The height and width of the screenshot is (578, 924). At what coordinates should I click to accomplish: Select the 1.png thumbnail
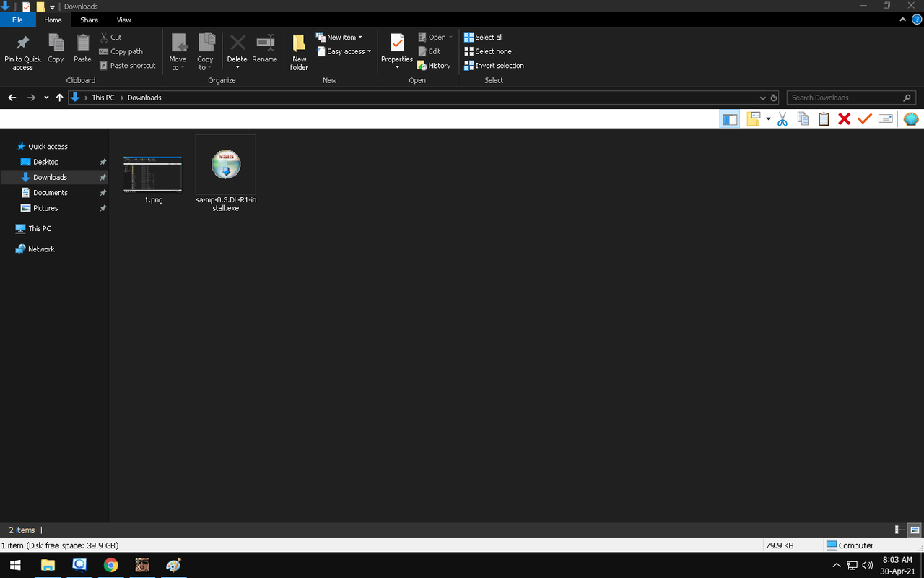coord(153,175)
